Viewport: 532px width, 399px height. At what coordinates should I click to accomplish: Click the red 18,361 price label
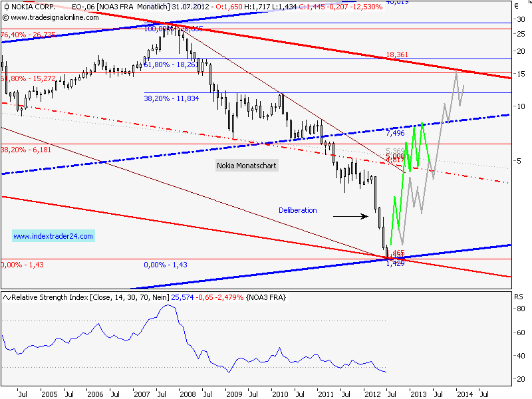point(397,55)
